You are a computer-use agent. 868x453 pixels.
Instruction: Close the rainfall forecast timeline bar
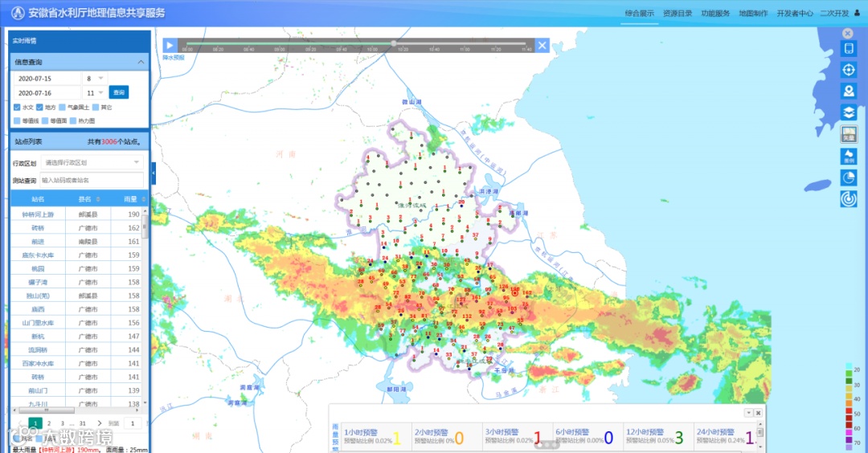[542, 45]
